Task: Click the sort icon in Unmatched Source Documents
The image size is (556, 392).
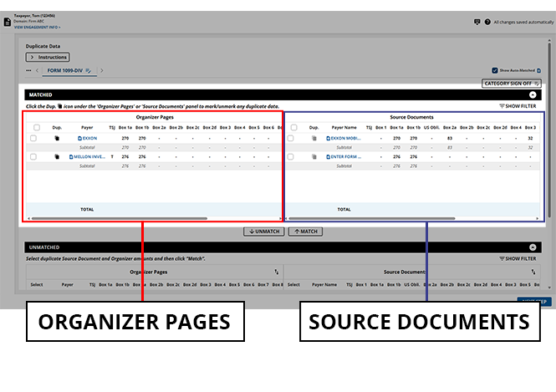Action: coord(533,272)
